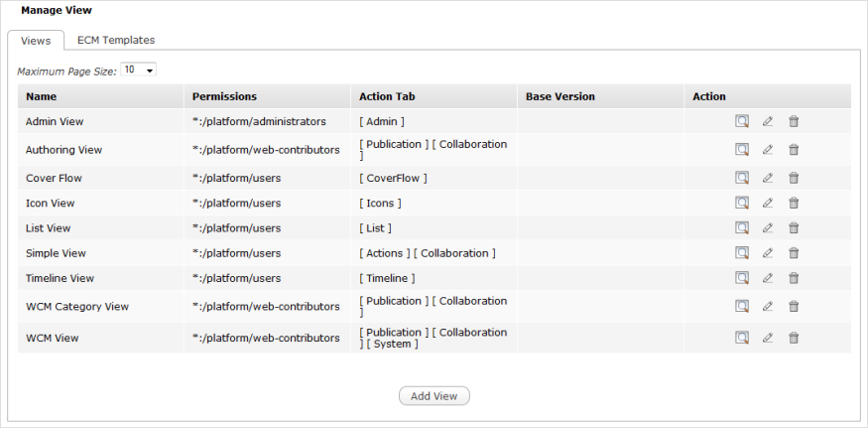868x428 pixels.
Task: Delete the Authoring View row
Action: 794,150
